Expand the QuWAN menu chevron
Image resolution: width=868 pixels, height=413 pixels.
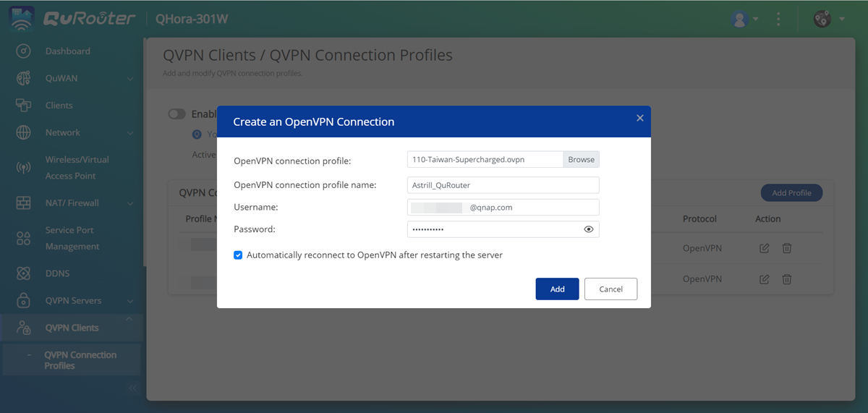pyautogui.click(x=130, y=79)
